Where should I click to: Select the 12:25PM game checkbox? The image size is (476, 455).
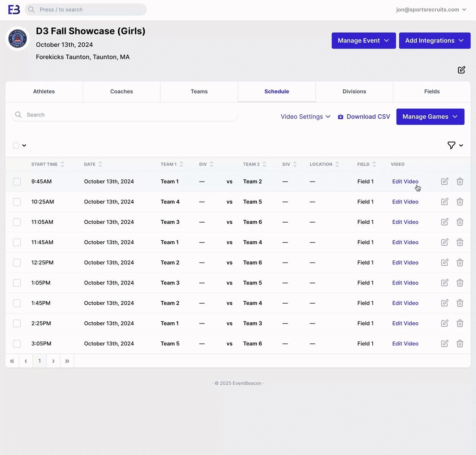point(17,263)
